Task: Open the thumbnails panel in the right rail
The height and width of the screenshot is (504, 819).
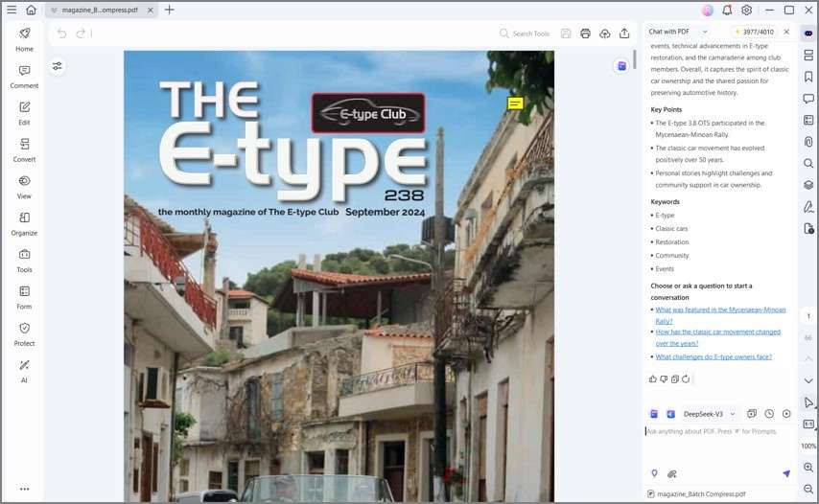Action: 808,55
